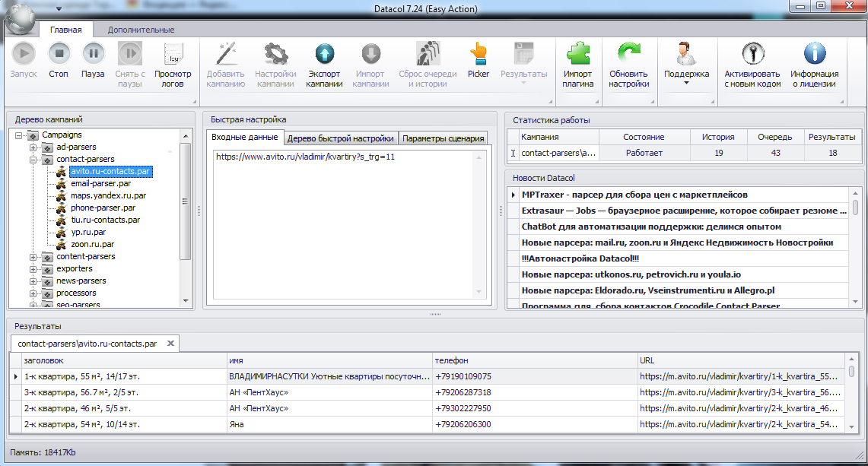Click the URL column header in results
This screenshot has height=466, width=868.
click(741, 361)
